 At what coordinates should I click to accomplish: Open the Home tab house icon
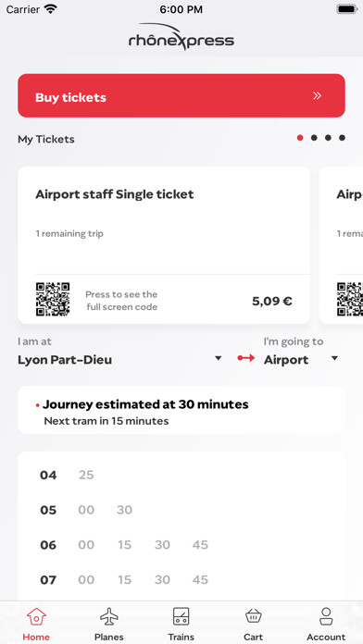point(36,617)
